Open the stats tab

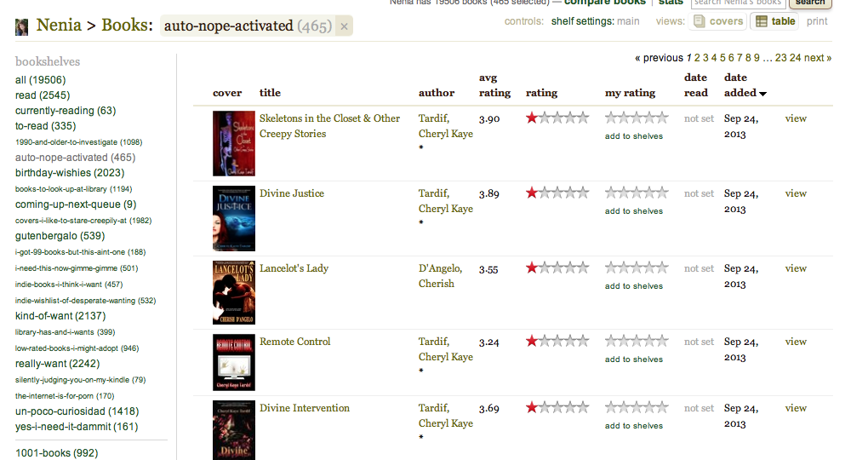(x=671, y=3)
